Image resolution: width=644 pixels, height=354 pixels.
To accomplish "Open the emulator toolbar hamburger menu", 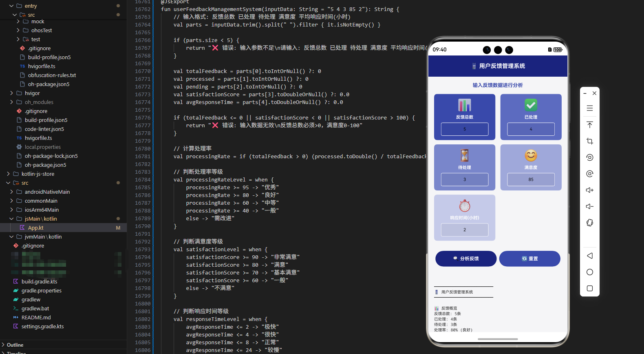I will (589, 108).
